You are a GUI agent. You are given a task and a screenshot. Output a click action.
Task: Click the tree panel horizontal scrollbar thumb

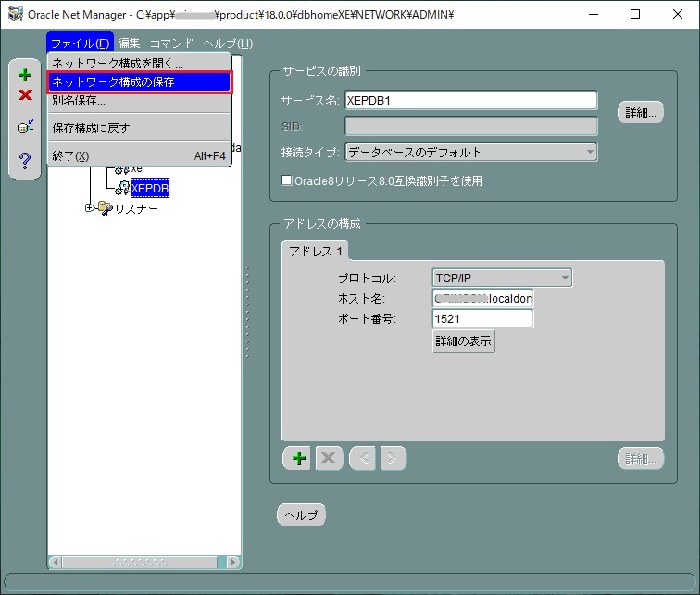pos(140,562)
